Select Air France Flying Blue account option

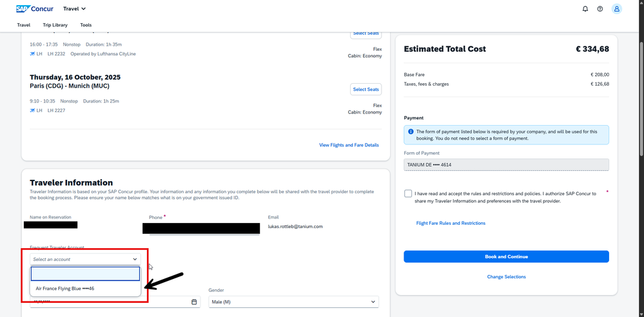click(65, 289)
